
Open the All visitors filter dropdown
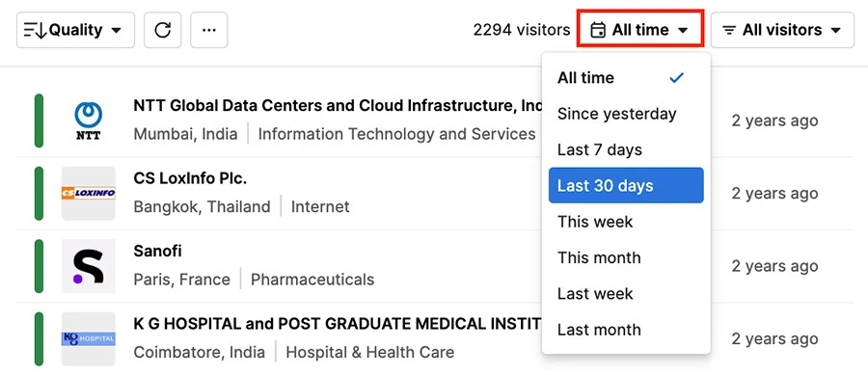783,30
